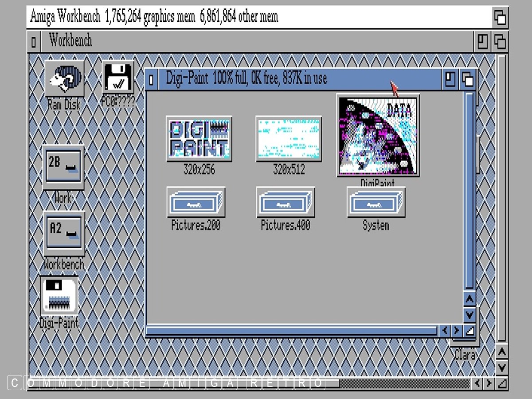Click the Digi-Paint window vertical scrollbar
532x399 pixels.
point(469,191)
